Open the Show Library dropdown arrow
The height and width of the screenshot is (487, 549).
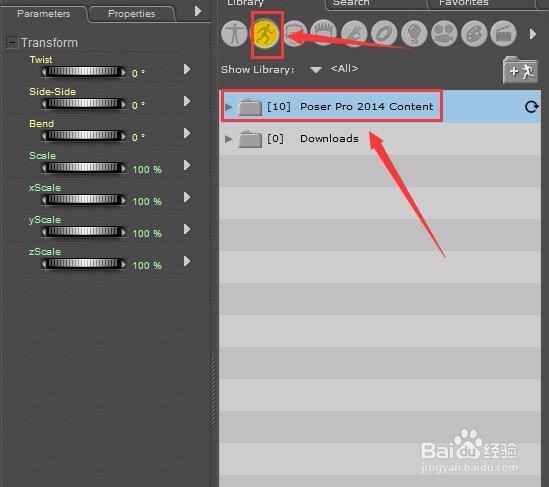316,70
